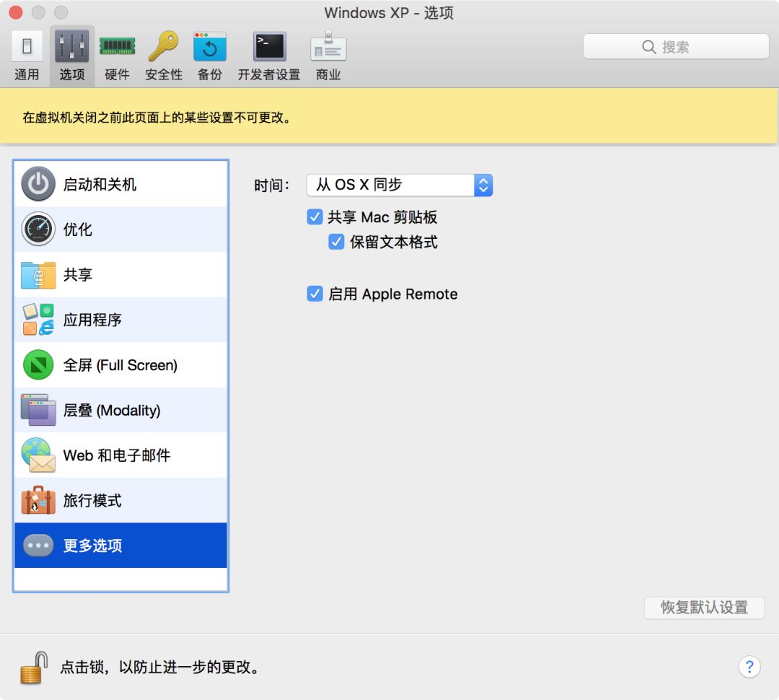Click the red window close button
The height and width of the screenshot is (700, 779).
[x=16, y=12]
